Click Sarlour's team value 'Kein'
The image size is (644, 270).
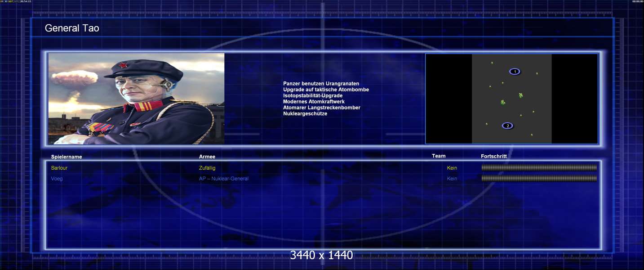452,168
